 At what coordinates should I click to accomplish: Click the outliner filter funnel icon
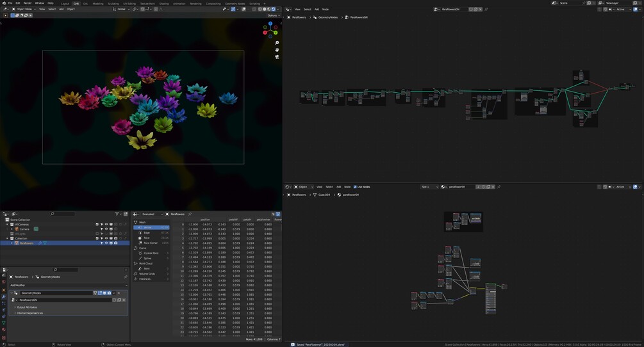click(x=117, y=214)
